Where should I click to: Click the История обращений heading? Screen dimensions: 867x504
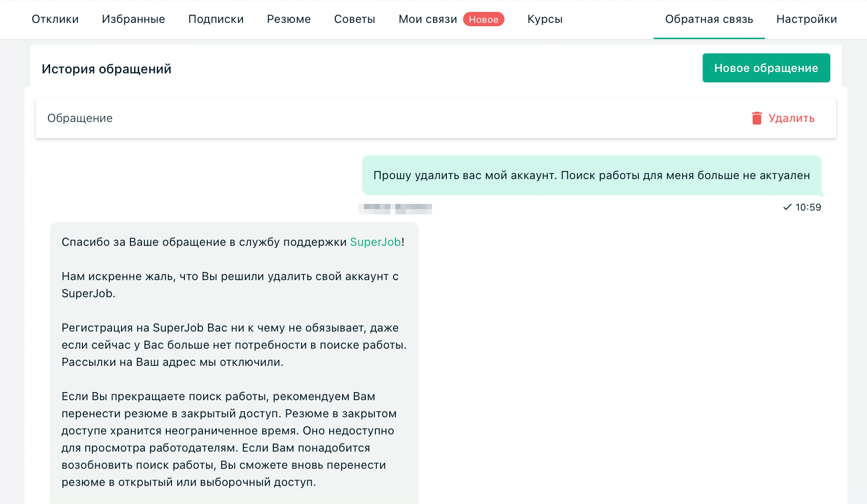pyautogui.click(x=106, y=69)
